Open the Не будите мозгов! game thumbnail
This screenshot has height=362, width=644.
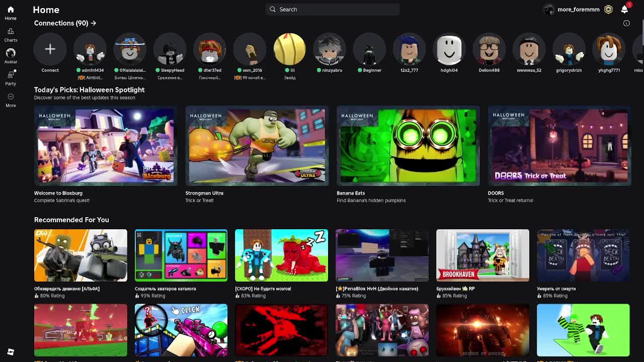pyautogui.click(x=281, y=255)
